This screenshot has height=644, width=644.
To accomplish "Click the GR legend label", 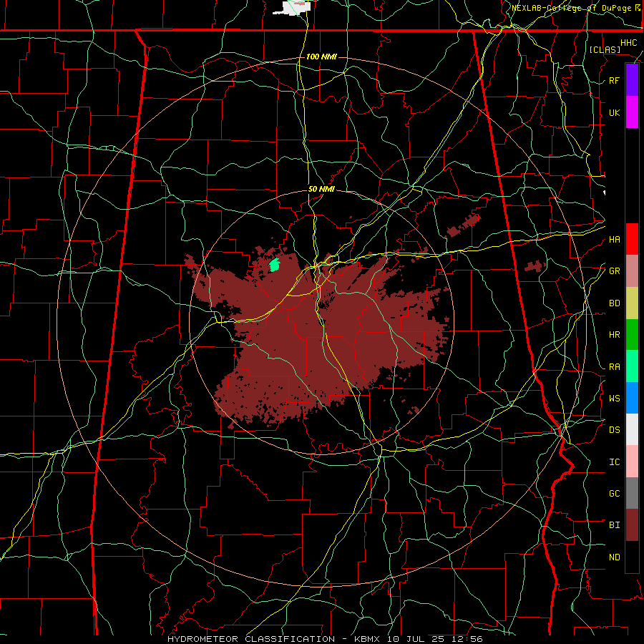I will point(614,271).
